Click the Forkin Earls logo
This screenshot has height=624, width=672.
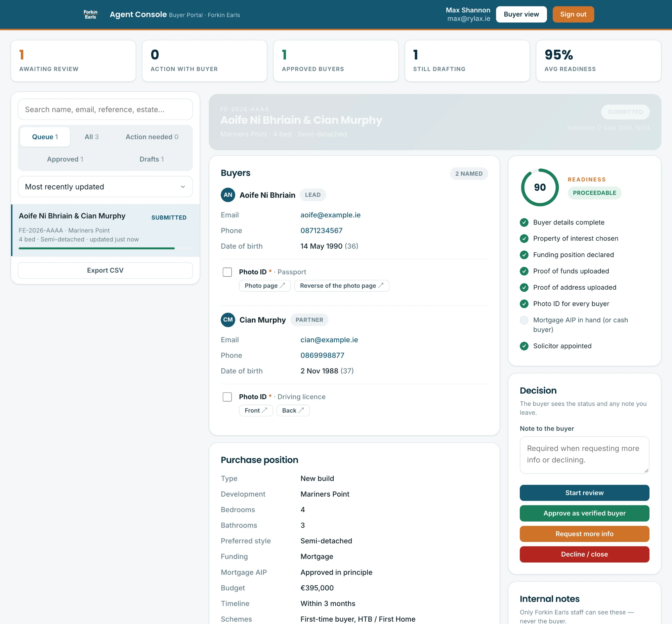[x=90, y=14]
